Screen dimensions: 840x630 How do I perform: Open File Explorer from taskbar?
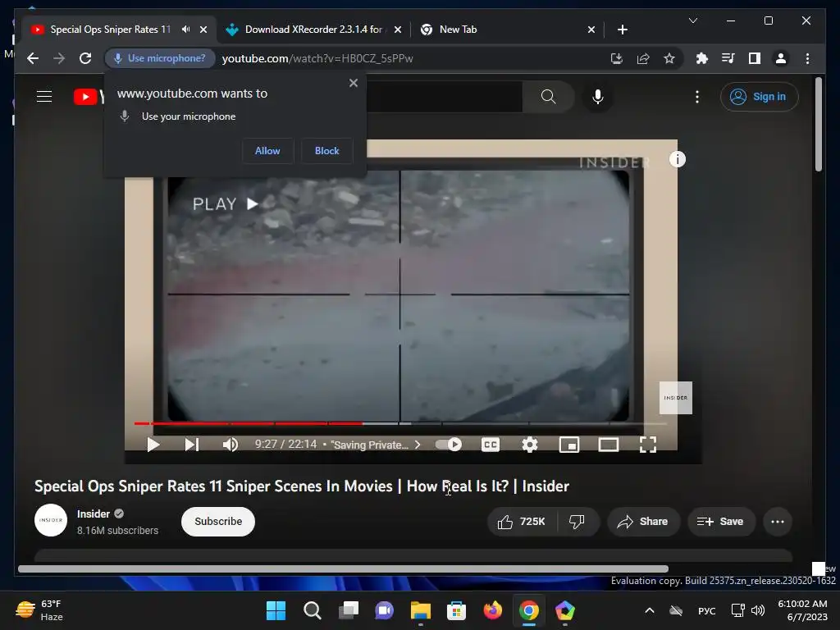(x=421, y=610)
